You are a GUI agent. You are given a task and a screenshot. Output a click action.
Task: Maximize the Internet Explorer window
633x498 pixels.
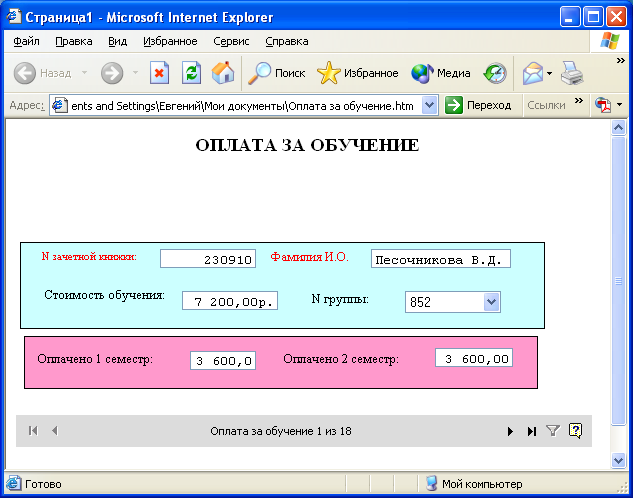pos(593,17)
